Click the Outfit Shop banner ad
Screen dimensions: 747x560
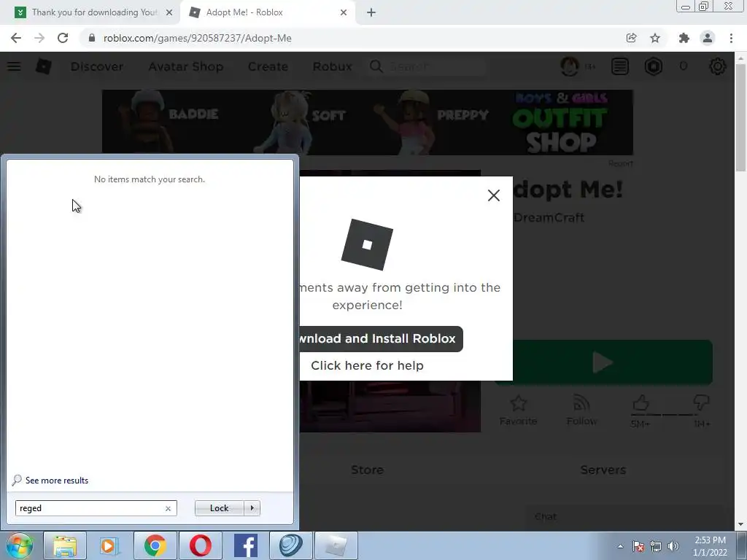368,122
